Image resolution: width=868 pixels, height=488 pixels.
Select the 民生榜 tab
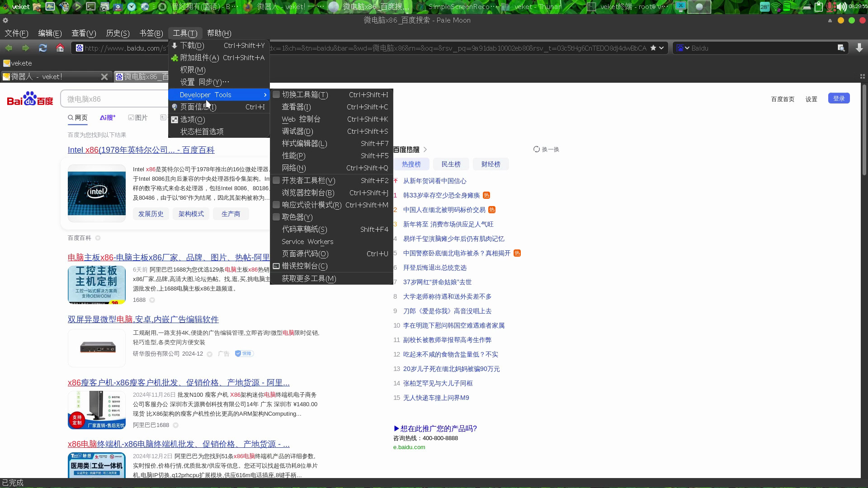coord(451,164)
